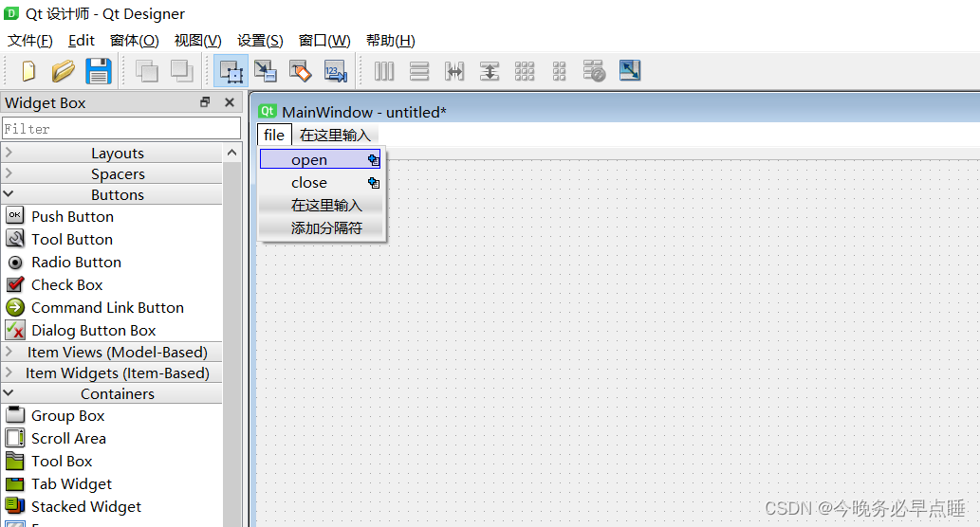Open the 设置(S) menu
This screenshot has width=980, height=527.
(x=261, y=41)
